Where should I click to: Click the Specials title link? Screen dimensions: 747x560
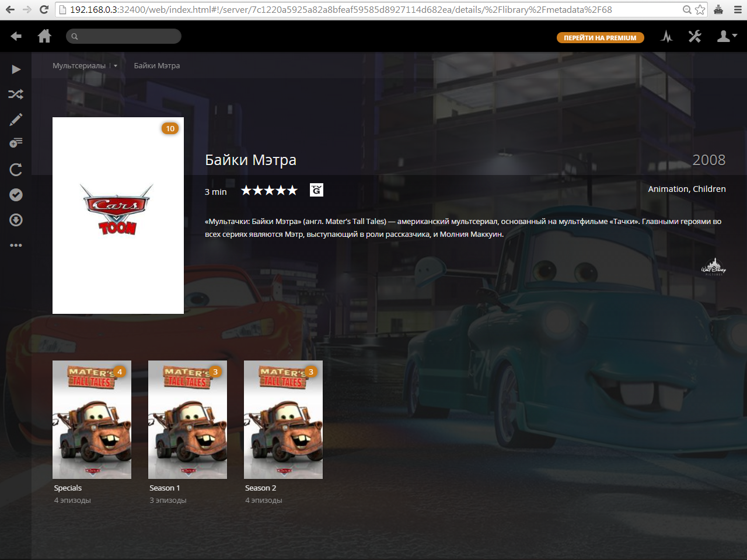[68, 488]
